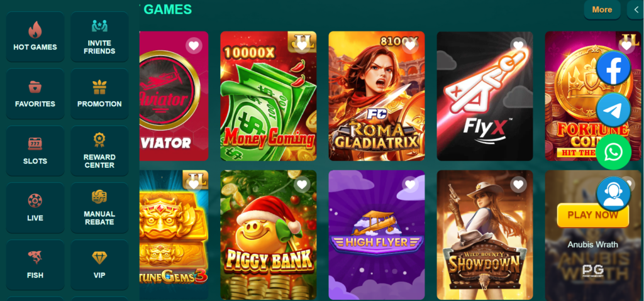Open the Wild Bounty Showdown game tile
Screen dimensions: 644x301
tap(485, 235)
